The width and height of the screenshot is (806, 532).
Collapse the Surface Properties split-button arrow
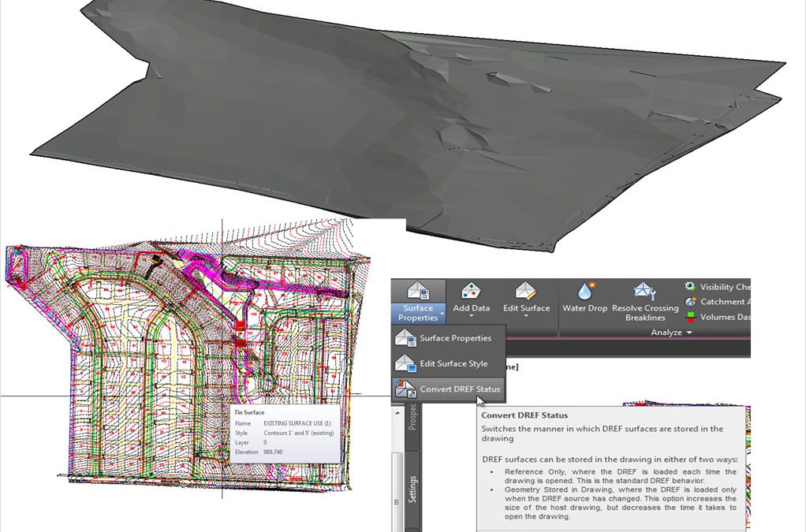click(x=442, y=313)
